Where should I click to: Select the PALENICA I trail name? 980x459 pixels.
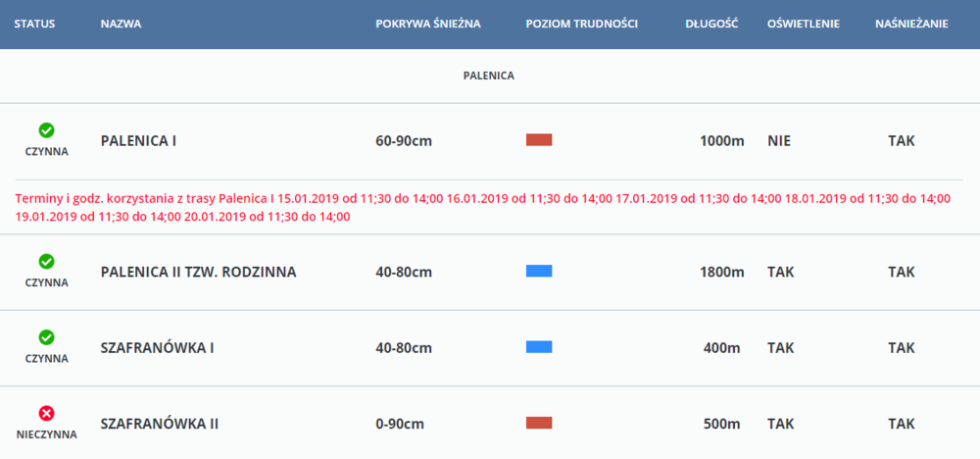coord(138,140)
